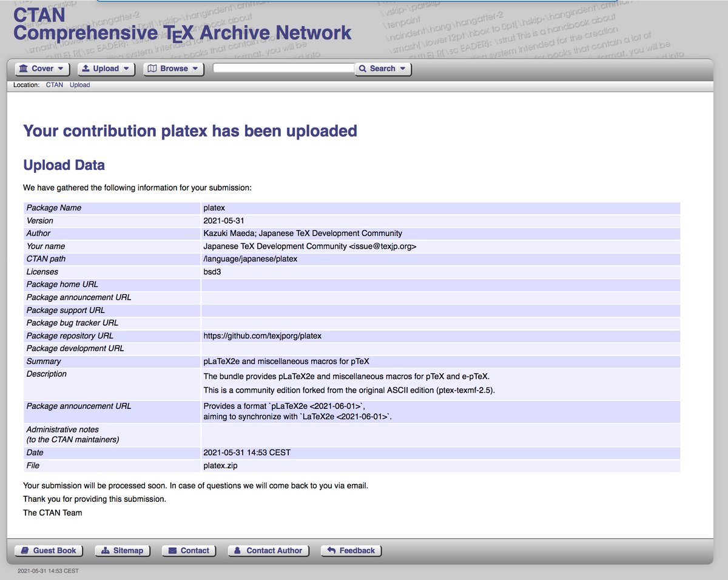Open the Feedback page
728x580 pixels.
coord(351,550)
